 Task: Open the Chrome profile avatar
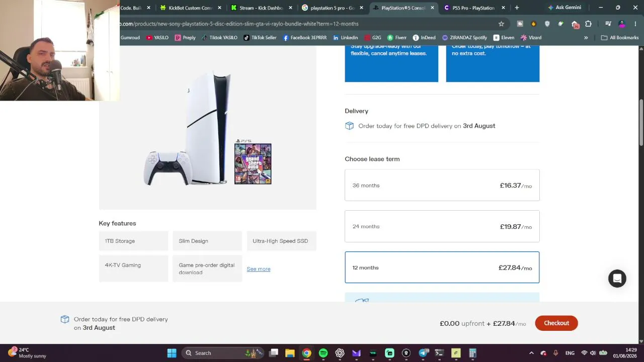pos(622,24)
